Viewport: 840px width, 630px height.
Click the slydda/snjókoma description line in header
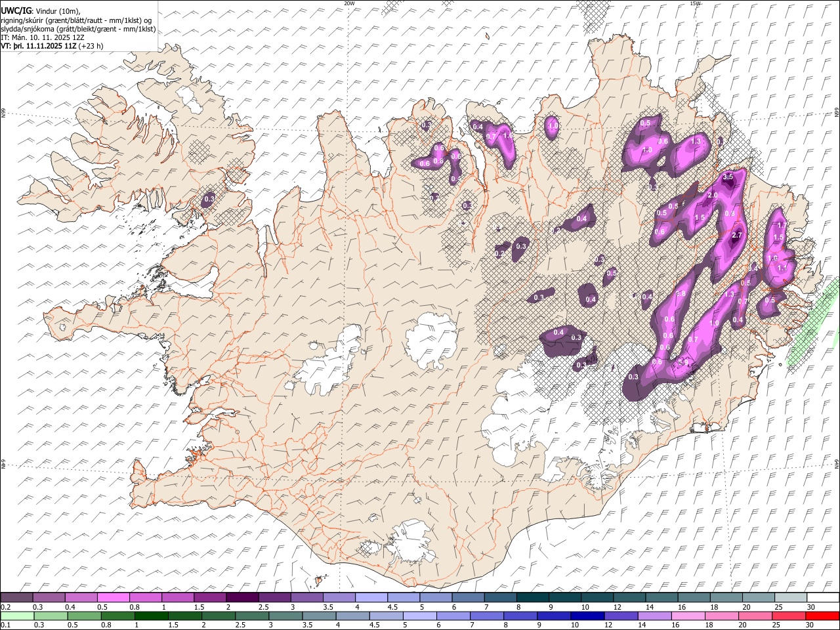[x=79, y=29]
